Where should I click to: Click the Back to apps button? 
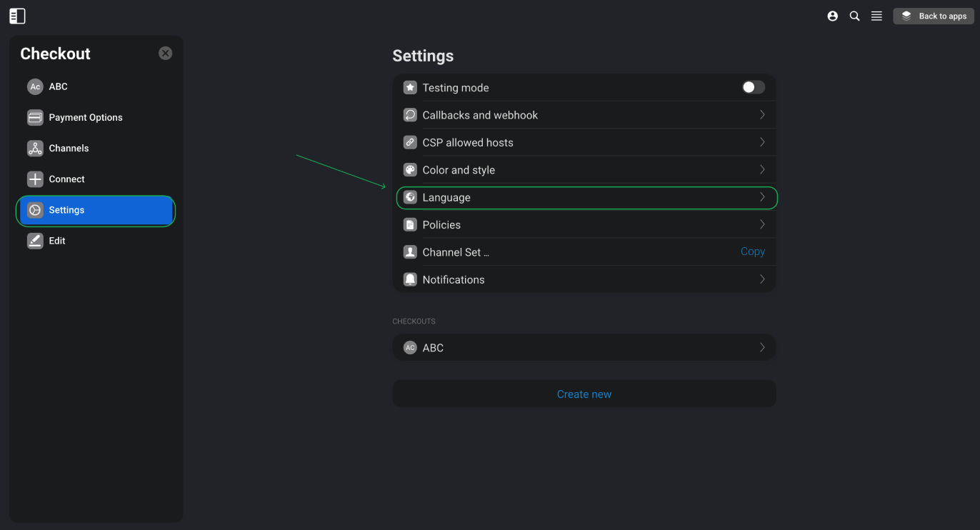(x=934, y=16)
